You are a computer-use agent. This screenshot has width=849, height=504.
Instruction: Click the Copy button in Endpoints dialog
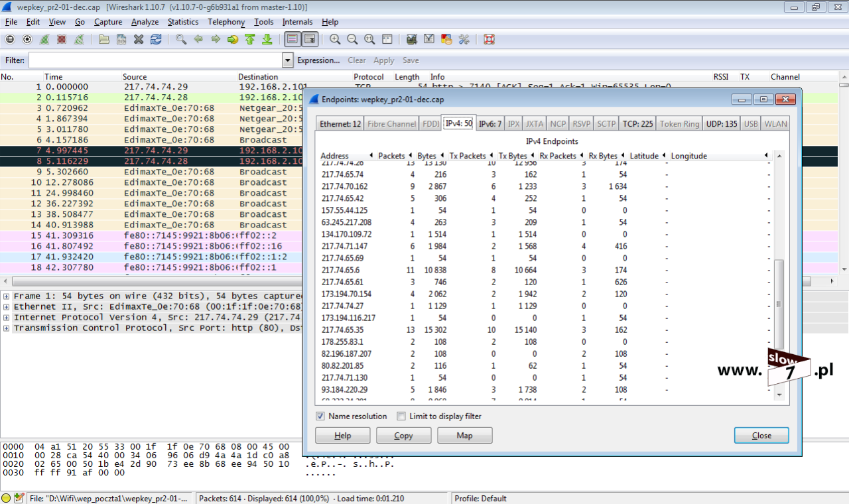(x=403, y=436)
